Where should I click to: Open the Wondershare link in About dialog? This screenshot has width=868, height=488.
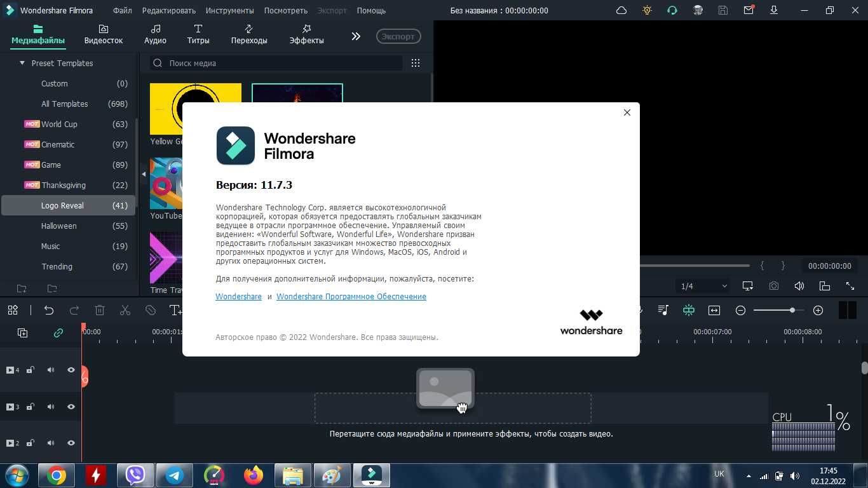(238, 297)
